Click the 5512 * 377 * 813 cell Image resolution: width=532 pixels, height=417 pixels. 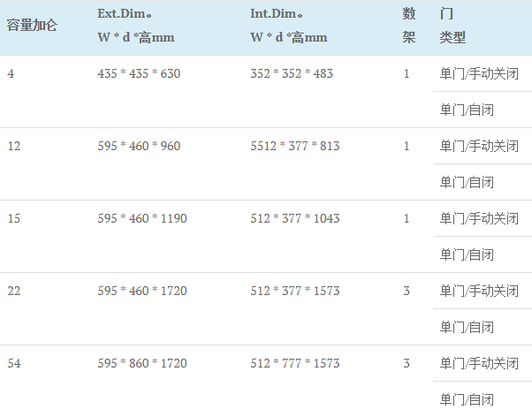(x=294, y=146)
